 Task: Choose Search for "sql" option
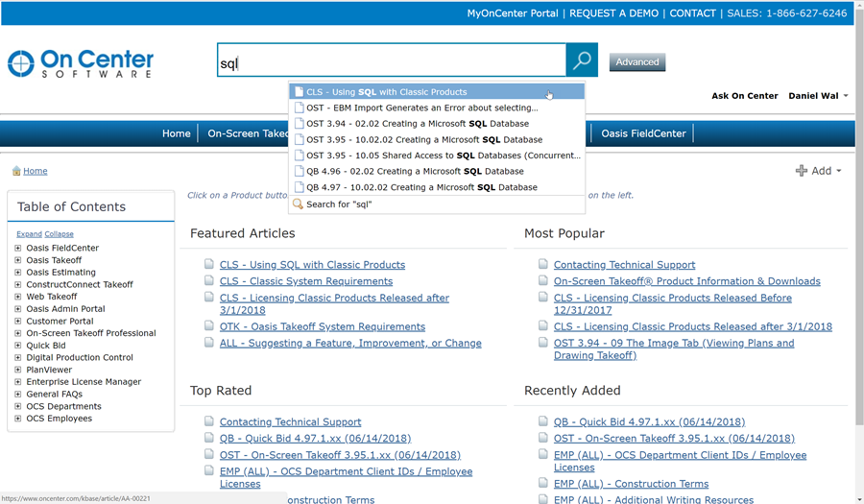pos(437,204)
